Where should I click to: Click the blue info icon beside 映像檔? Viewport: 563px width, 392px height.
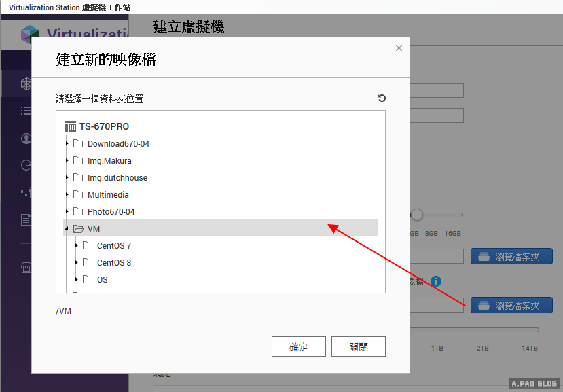(x=436, y=281)
